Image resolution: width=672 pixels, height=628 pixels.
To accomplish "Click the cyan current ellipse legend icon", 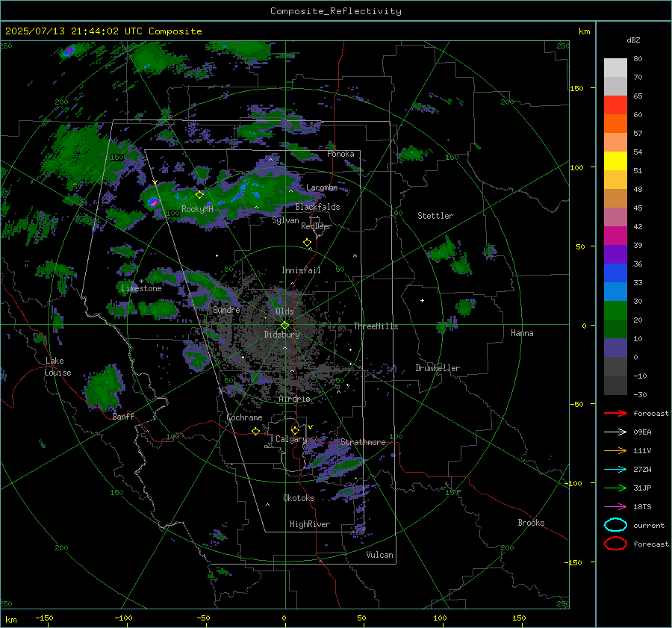I will coord(615,525).
